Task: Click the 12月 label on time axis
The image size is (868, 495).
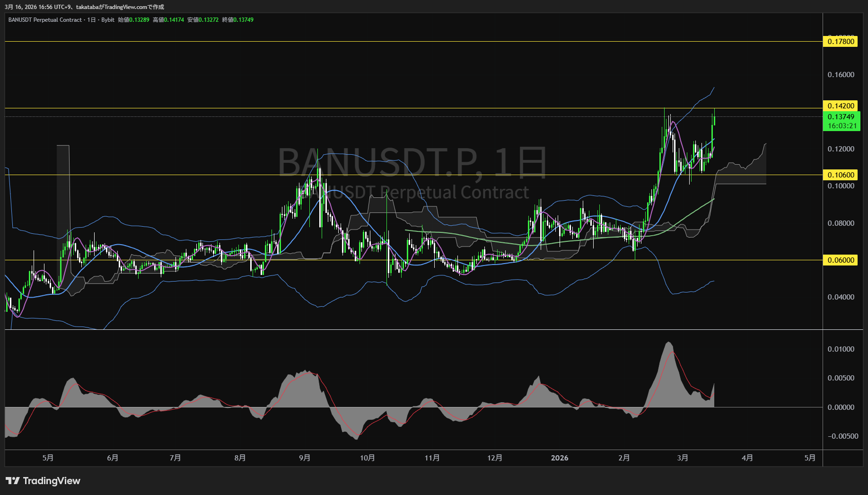Action: point(495,458)
